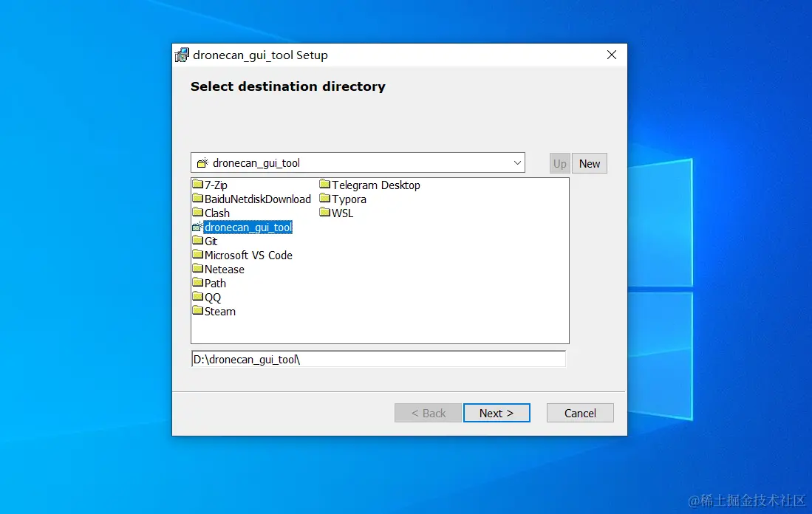Go to previous step with Back button
Screen dimensions: 812x514
point(428,413)
